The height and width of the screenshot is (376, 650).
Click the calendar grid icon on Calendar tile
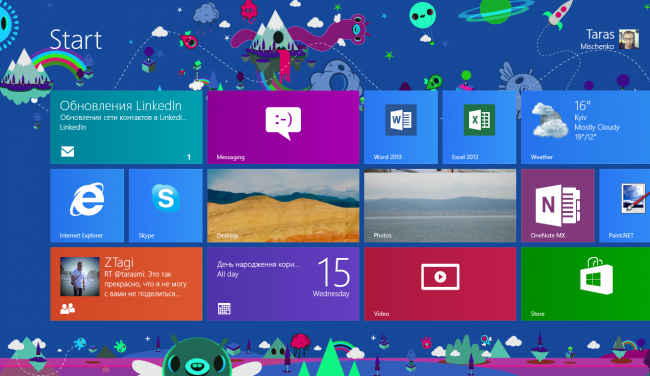click(224, 309)
